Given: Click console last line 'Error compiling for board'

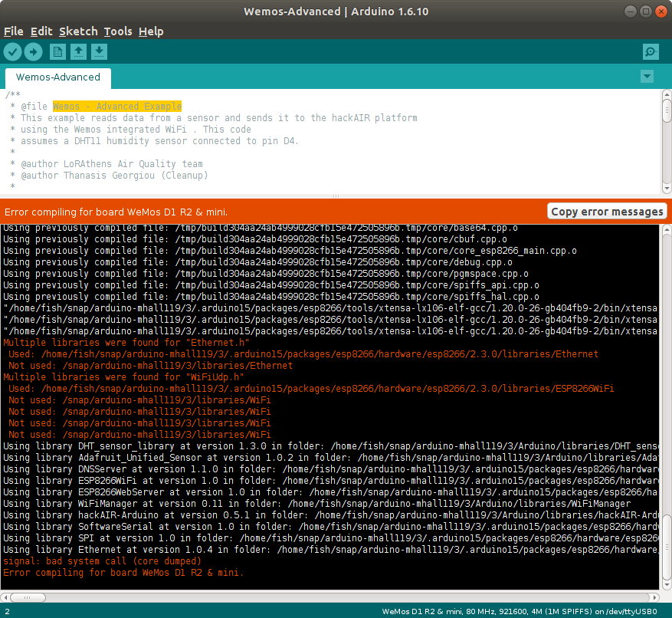Looking at the screenshot, I should click(123, 573).
